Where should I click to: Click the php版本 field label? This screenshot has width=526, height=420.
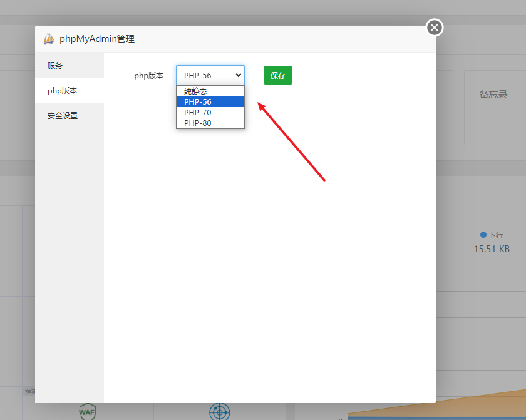click(x=148, y=76)
